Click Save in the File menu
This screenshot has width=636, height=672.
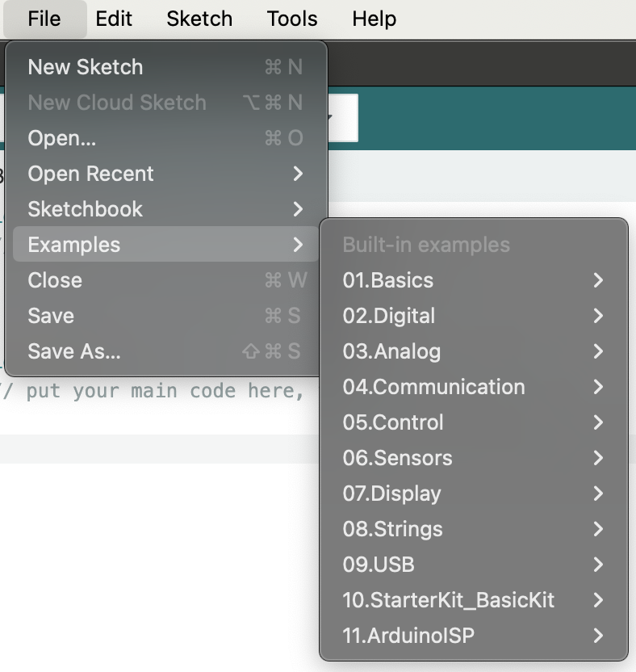[x=165, y=316]
